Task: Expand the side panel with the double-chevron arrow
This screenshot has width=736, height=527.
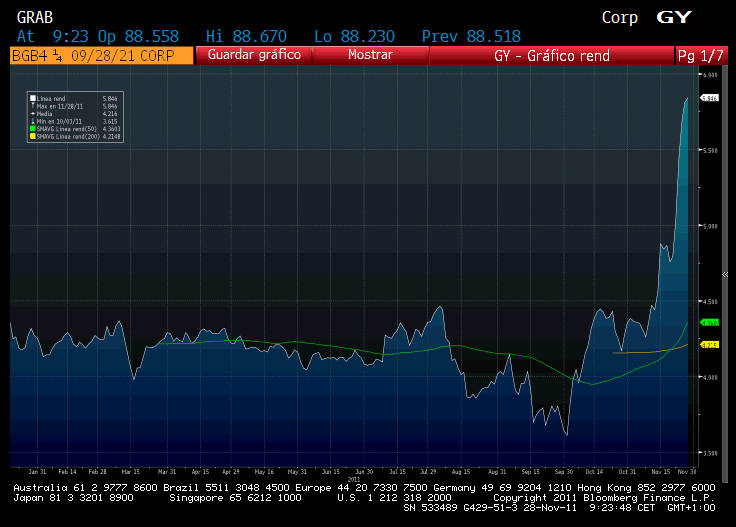Action: click(x=725, y=275)
